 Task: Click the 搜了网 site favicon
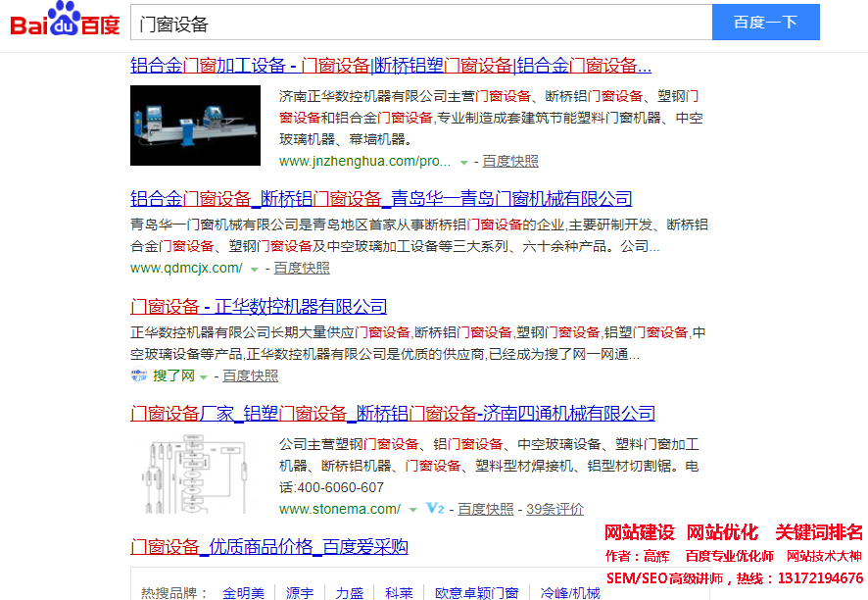pyautogui.click(x=138, y=375)
